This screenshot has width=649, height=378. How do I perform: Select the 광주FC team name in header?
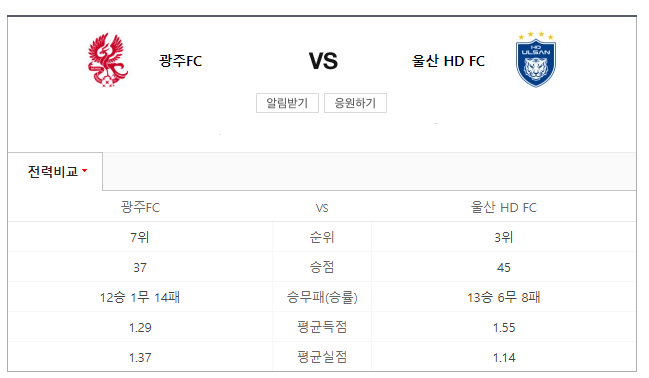pos(180,61)
